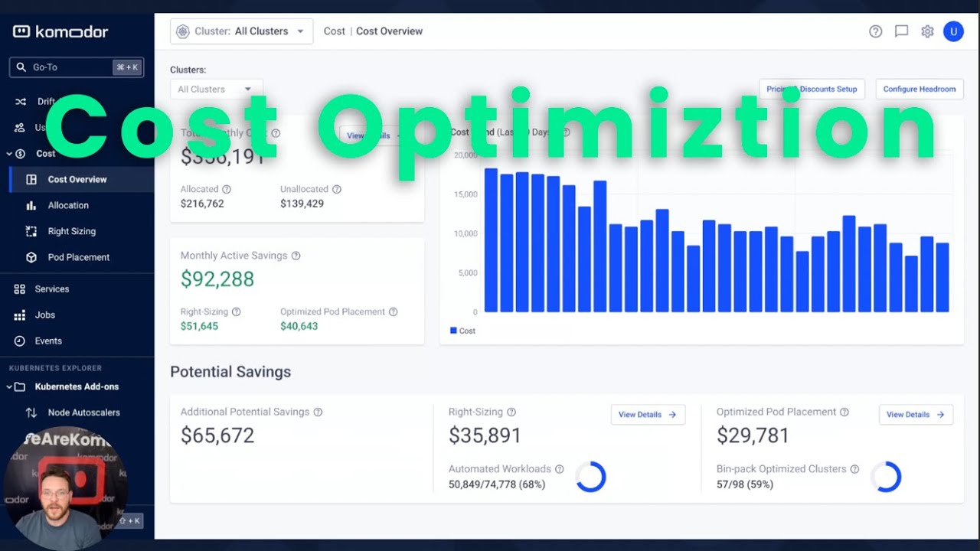Click the cluster helm icon in selector

(x=182, y=31)
